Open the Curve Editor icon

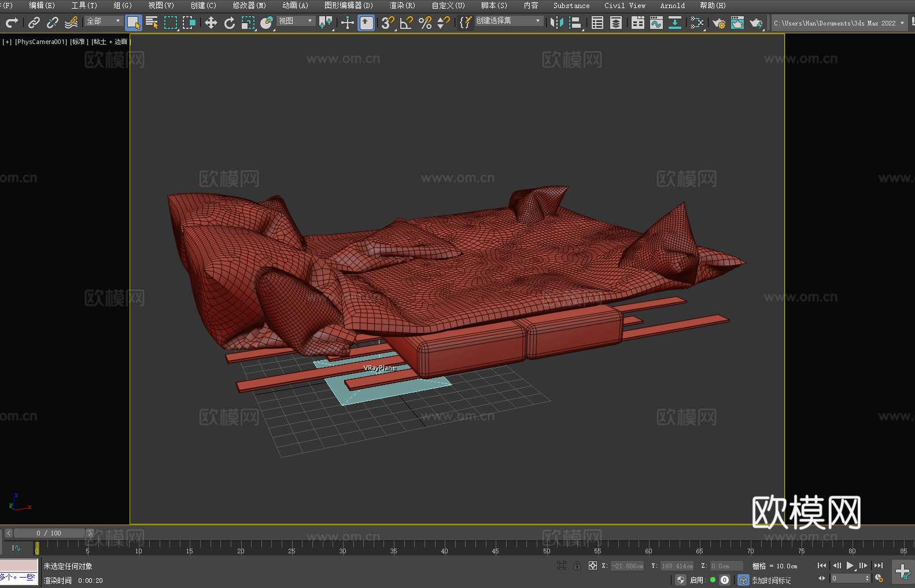(656, 23)
